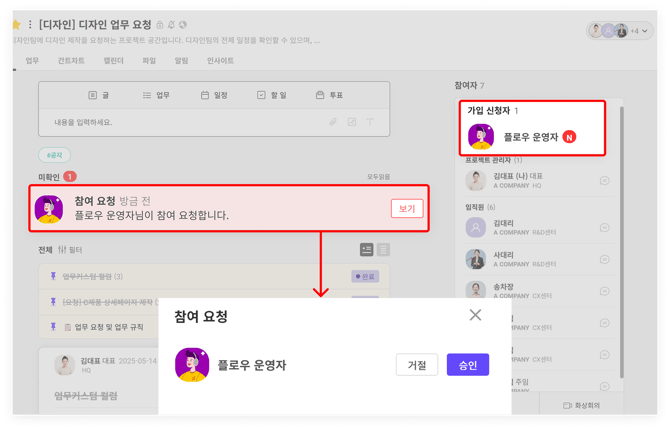The width and height of the screenshot is (670, 430).
Task: Click the attach file paperclip icon
Action: pos(333,122)
